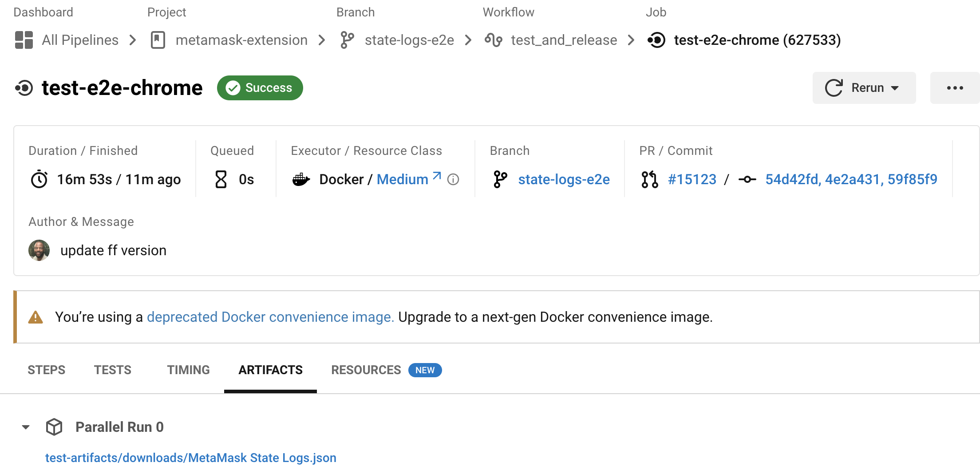Click the 'PR / Commit' label
The width and height of the screenshot is (980, 474).
point(676,151)
